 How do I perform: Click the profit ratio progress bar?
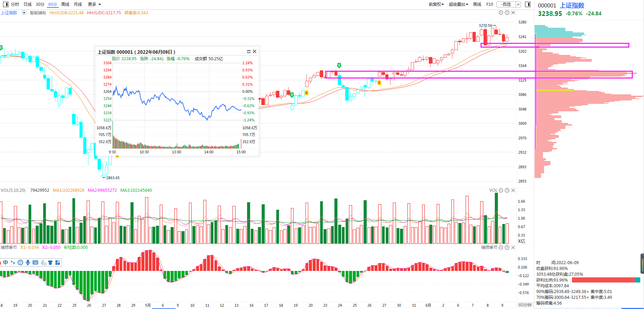coord(606,280)
